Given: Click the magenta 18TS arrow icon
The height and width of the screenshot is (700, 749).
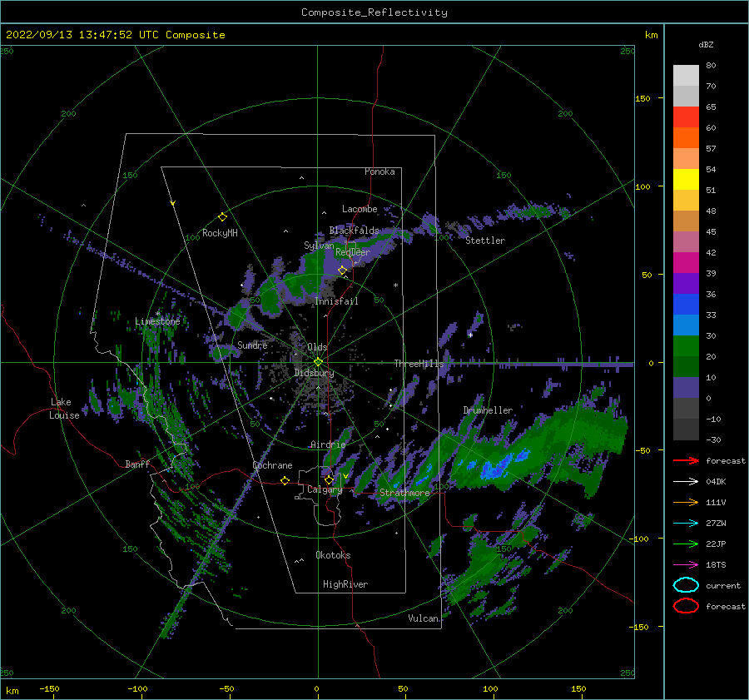Looking at the screenshot, I should click(686, 565).
